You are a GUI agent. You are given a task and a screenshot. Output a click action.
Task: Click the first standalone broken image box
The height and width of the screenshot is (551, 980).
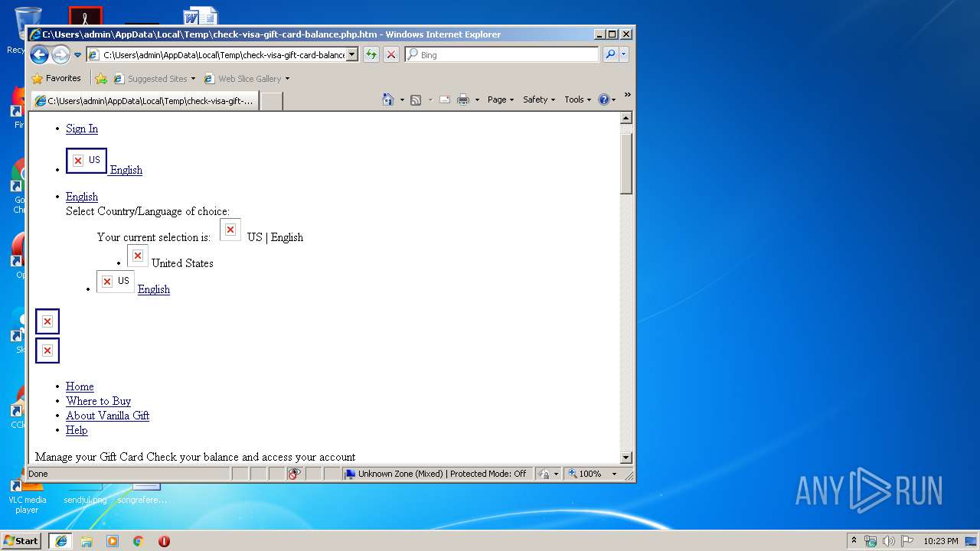[47, 321]
